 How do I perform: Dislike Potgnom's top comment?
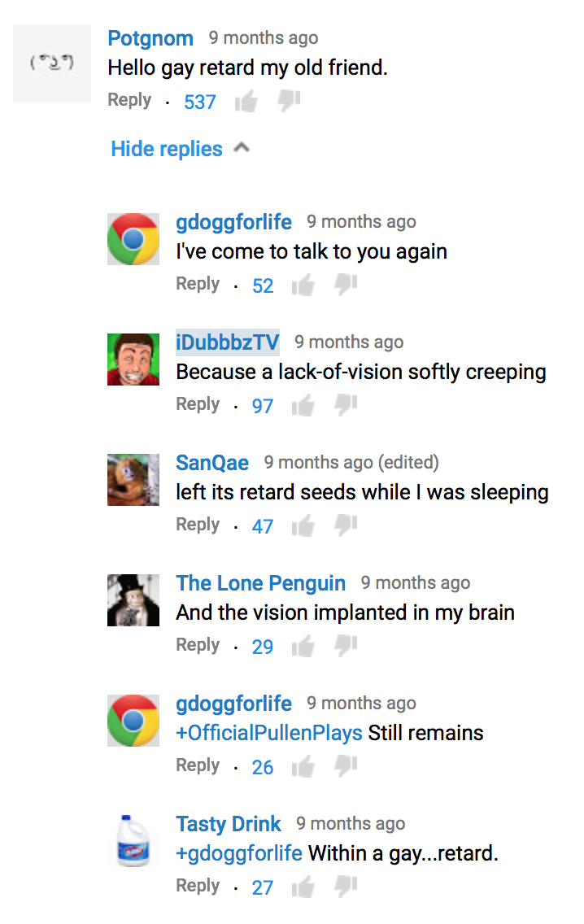click(289, 101)
